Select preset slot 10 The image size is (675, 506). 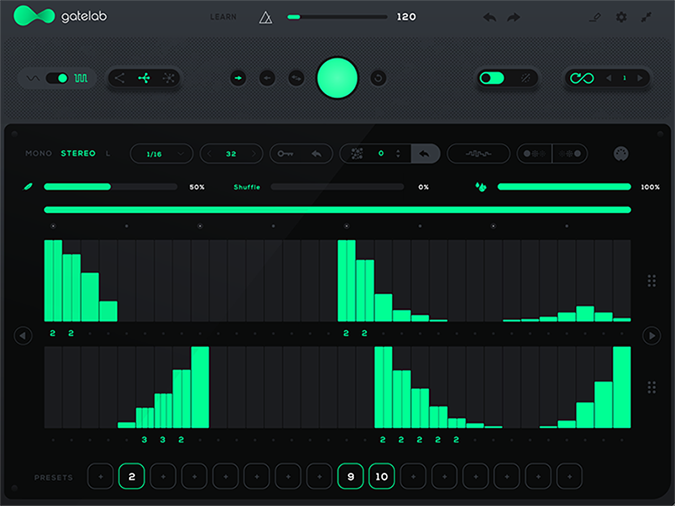point(382,477)
